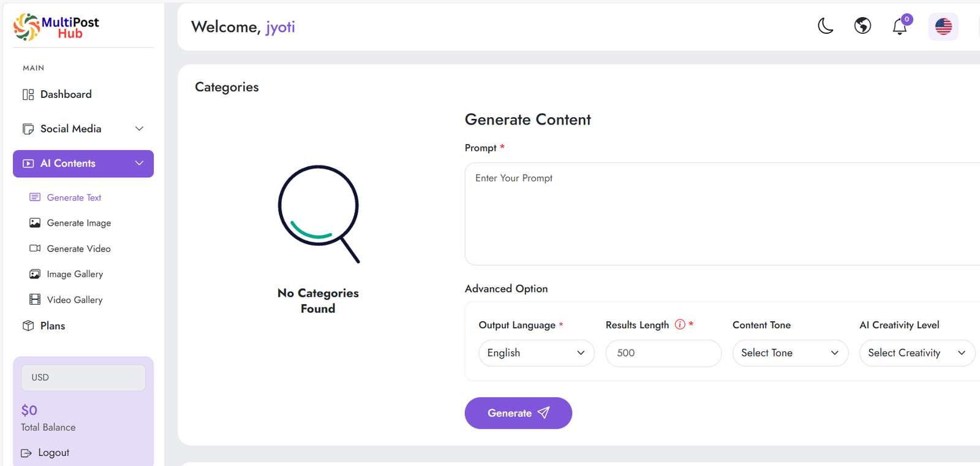Open Dashboard from the sidebar
This screenshot has width=980, height=466.
click(66, 94)
